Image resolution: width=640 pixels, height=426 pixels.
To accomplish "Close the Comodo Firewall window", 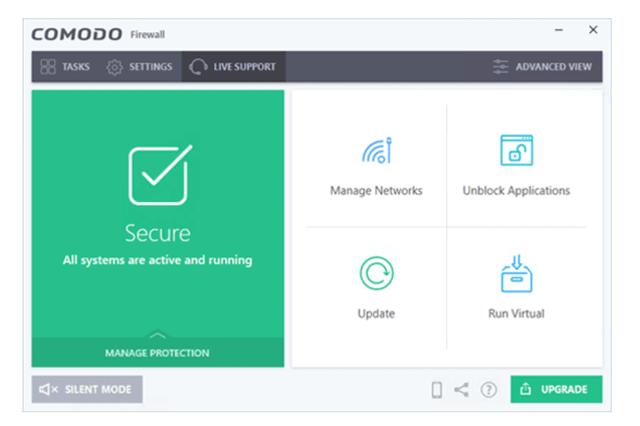I will (x=592, y=30).
